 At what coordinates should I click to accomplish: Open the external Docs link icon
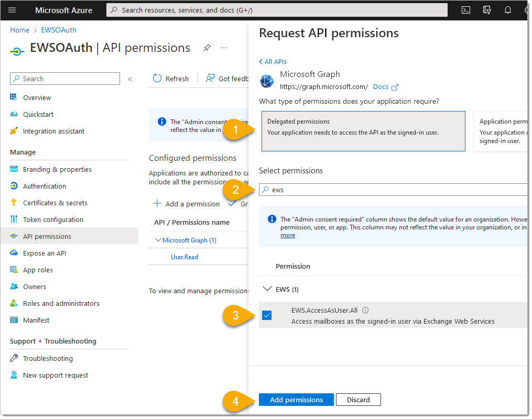tap(396, 87)
